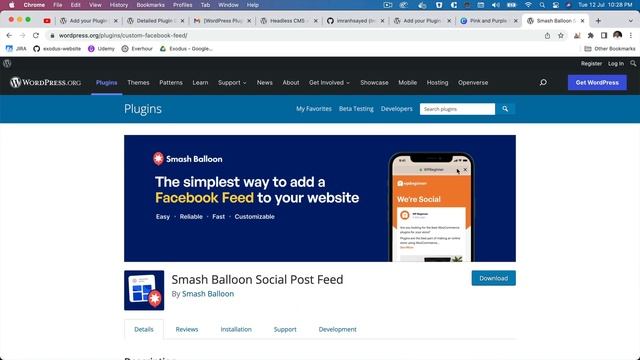Open the Reviews tab
This screenshot has width=640, height=360.
pos(187,329)
